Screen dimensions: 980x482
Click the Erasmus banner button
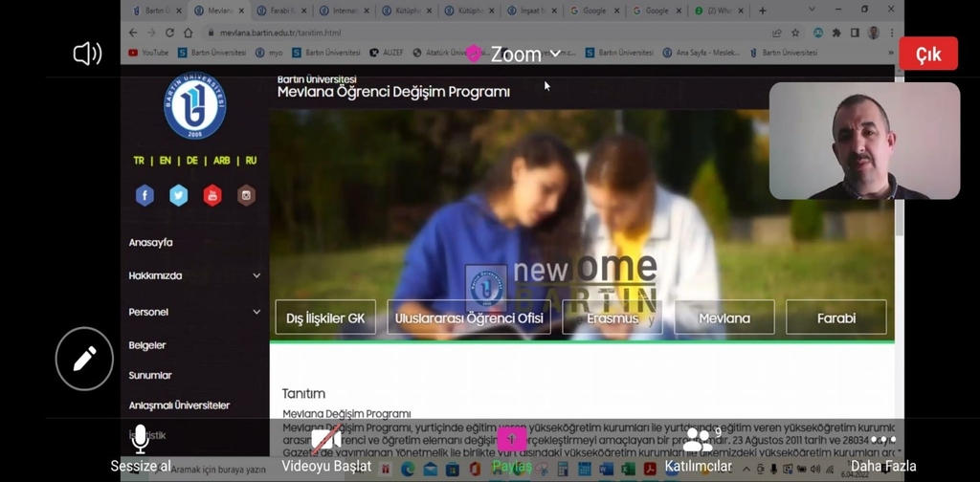(x=612, y=318)
